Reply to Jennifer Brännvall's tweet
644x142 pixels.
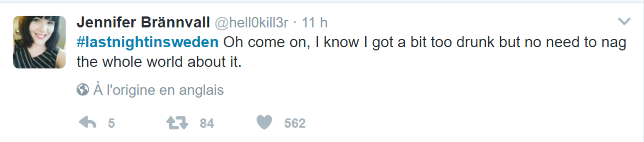pos(88,122)
